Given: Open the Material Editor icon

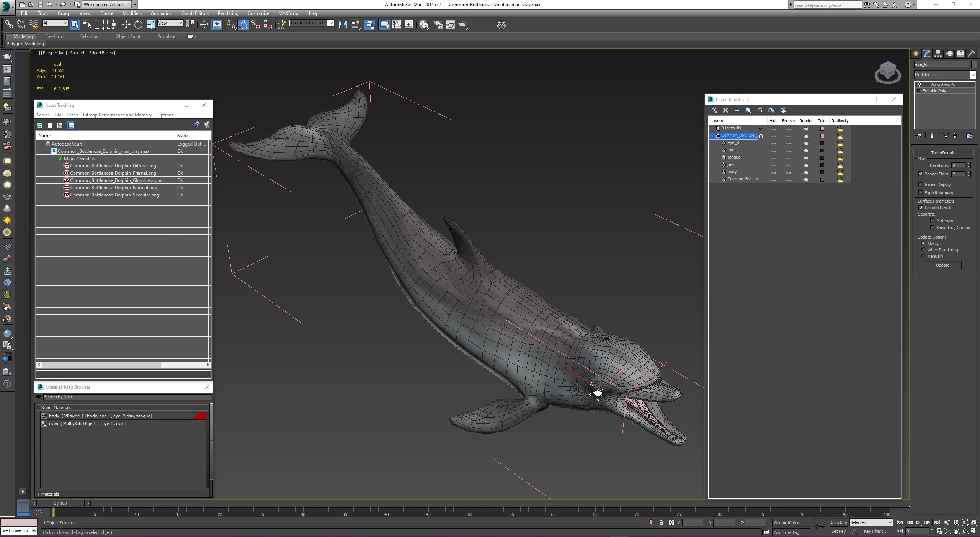Looking at the screenshot, I should (x=423, y=25).
